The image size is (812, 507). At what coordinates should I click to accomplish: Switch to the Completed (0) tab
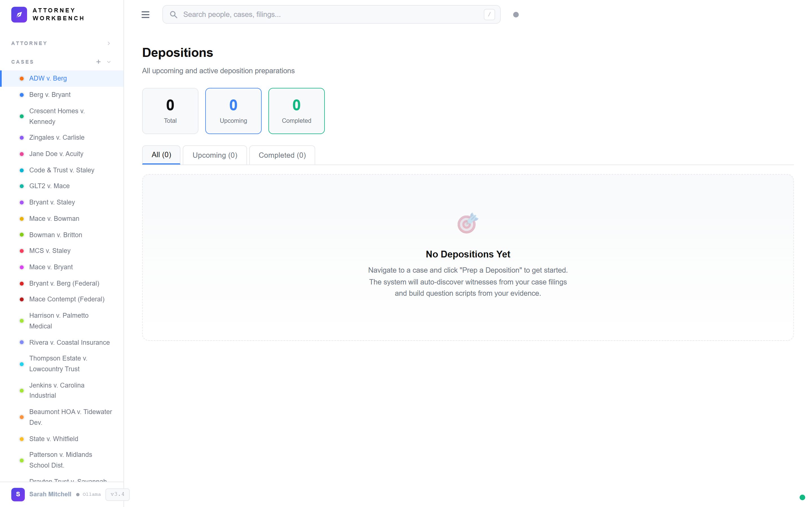(x=282, y=155)
